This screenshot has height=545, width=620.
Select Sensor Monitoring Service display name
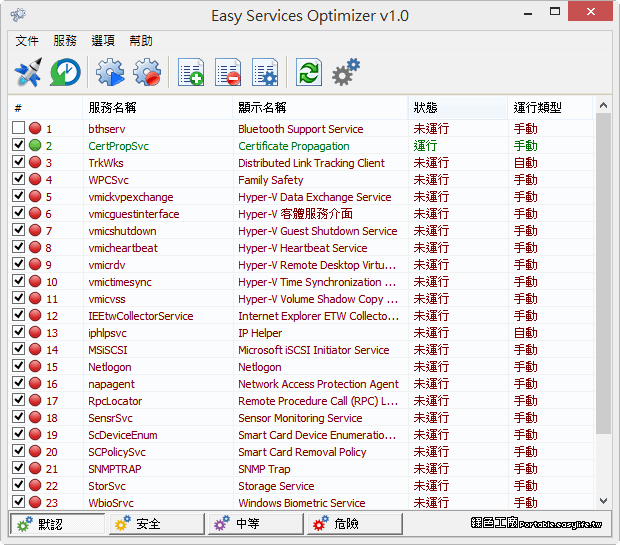(300, 418)
